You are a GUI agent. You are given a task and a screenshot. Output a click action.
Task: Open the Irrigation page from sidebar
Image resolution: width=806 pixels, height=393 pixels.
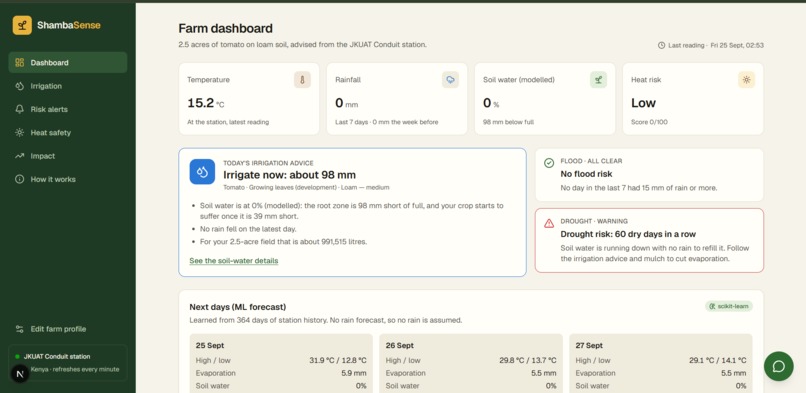point(68,86)
